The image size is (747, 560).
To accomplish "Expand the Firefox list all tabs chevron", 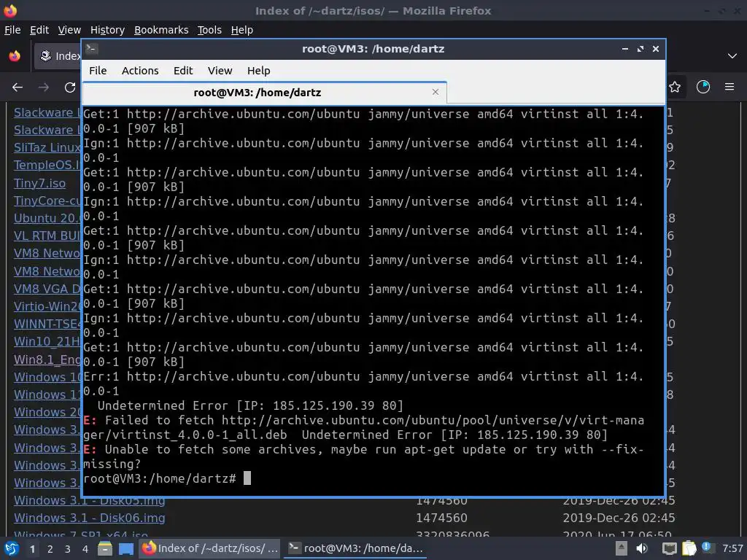I will 732,56.
